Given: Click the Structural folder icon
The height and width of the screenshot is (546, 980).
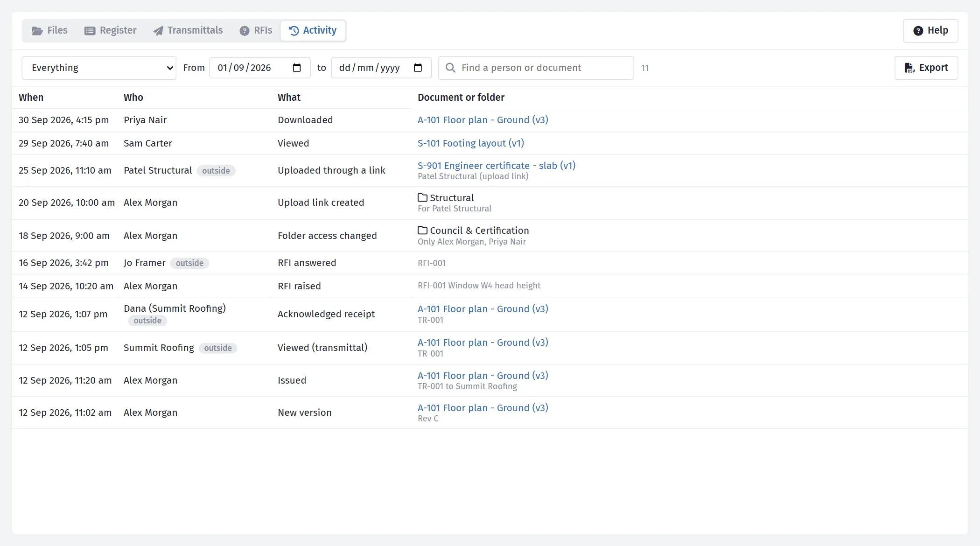Looking at the screenshot, I should pyautogui.click(x=422, y=197).
